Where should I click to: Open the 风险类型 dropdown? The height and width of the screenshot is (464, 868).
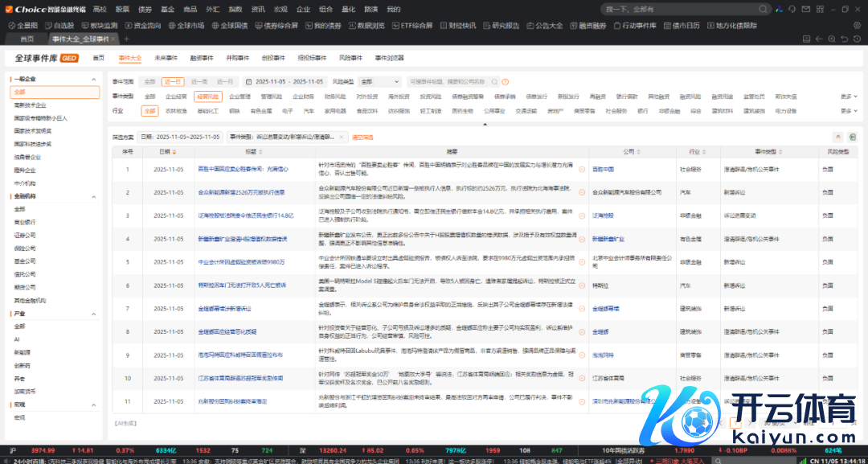coord(379,81)
